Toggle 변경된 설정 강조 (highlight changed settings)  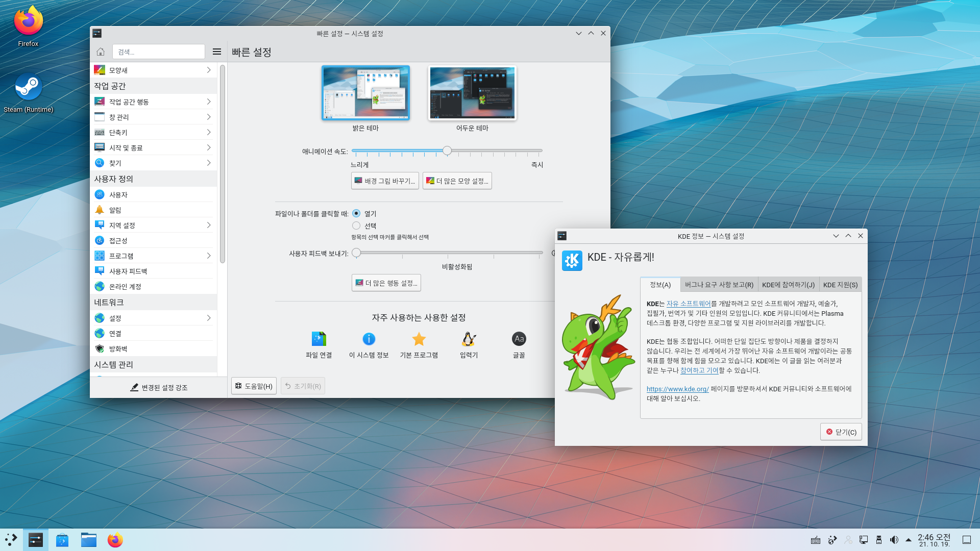pos(158,387)
